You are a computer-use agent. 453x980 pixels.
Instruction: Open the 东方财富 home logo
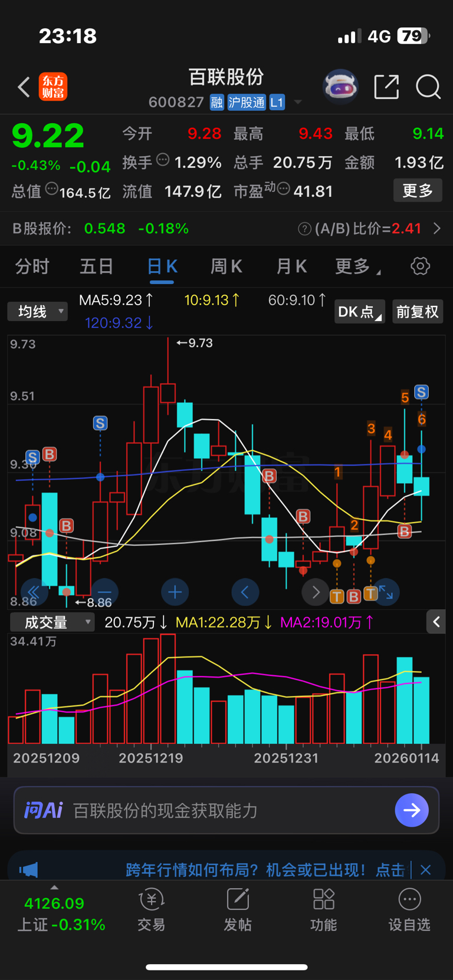tap(53, 87)
